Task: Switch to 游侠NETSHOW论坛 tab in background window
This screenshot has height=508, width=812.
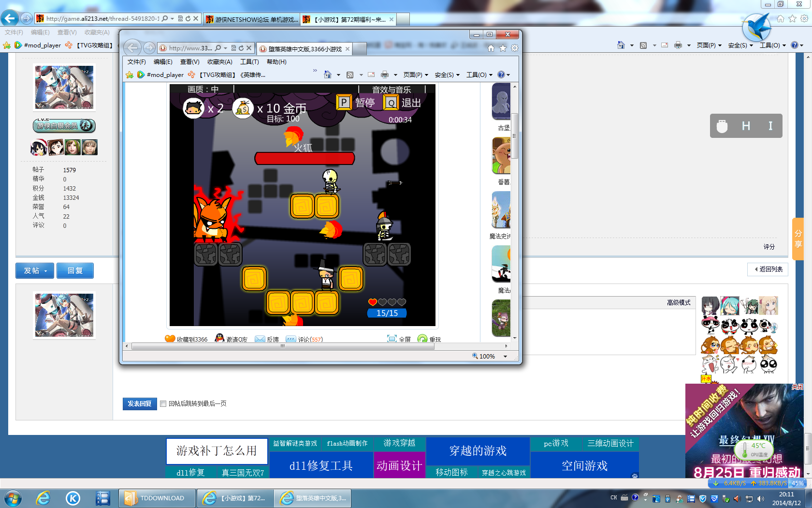Action: (x=251, y=19)
